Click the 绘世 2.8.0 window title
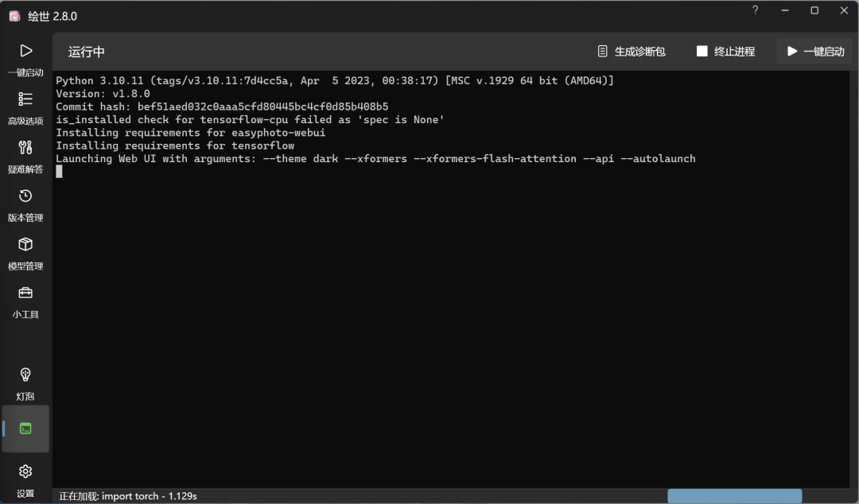This screenshot has width=859, height=504. point(52,16)
